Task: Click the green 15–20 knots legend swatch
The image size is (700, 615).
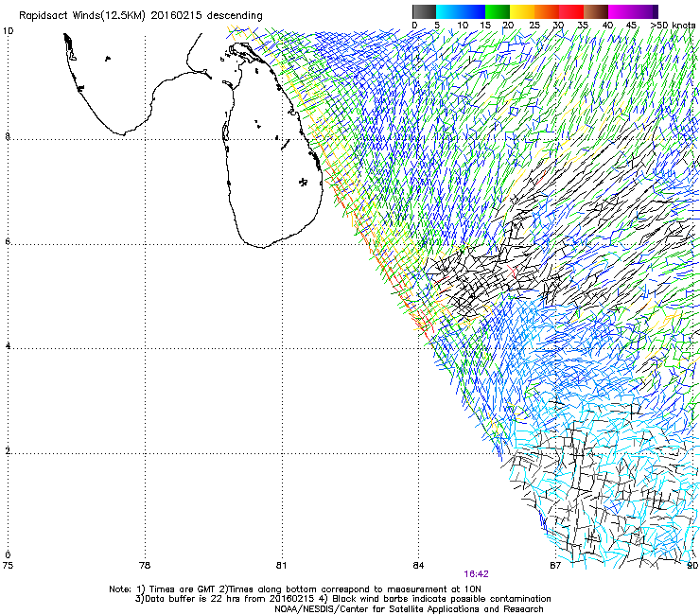Action: pos(498,11)
